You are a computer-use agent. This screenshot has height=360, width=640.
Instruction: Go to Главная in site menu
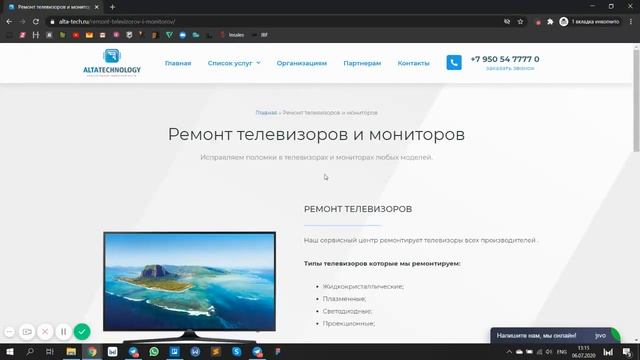[x=178, y=63]
